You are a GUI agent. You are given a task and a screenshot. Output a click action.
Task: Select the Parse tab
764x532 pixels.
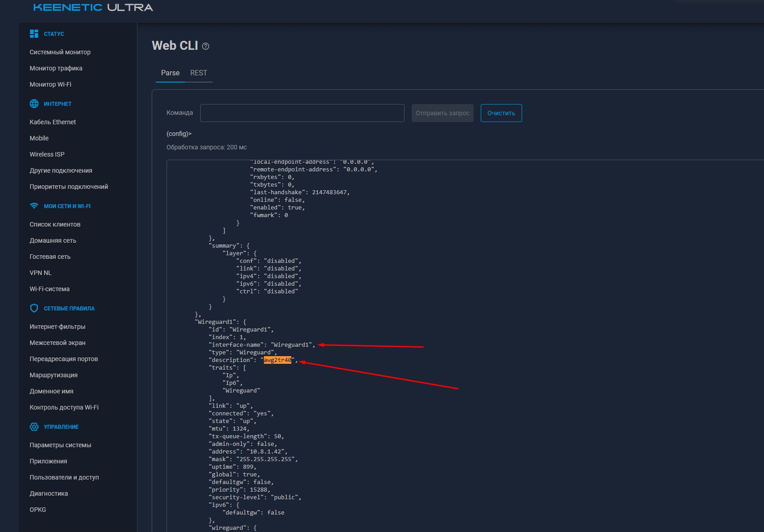(170, 73)
